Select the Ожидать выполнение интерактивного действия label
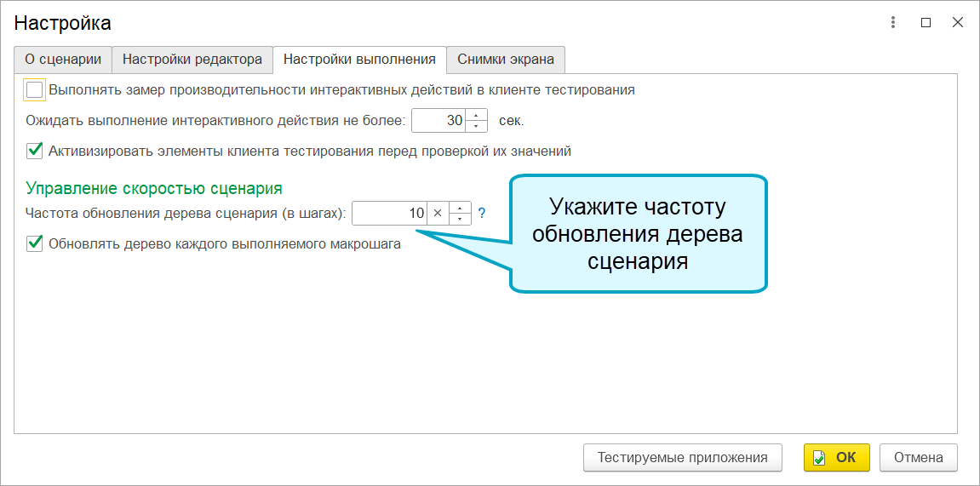This screenshot has width=980, height=486. click(x=216, y=121)
